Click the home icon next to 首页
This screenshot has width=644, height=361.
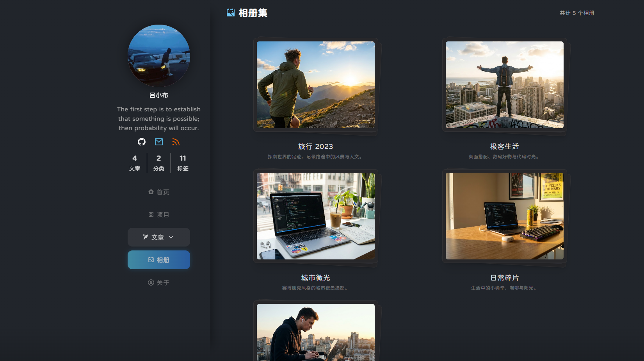click(151, 192)
